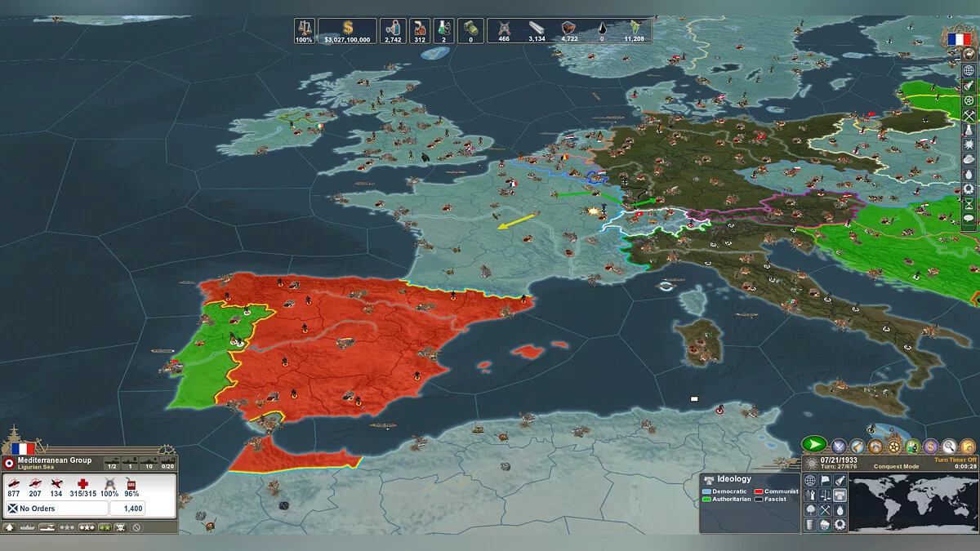Open the folder options icon

pos(968,447)
